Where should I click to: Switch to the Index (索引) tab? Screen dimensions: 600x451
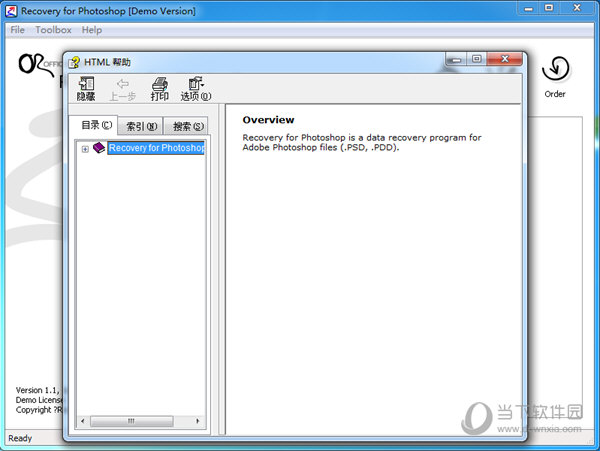tap(141, 126)
